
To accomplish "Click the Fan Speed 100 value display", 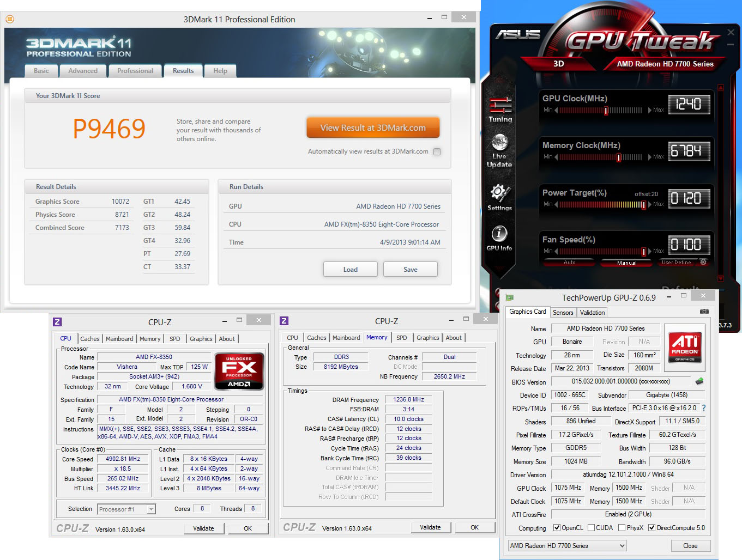I will click(689, 245).
